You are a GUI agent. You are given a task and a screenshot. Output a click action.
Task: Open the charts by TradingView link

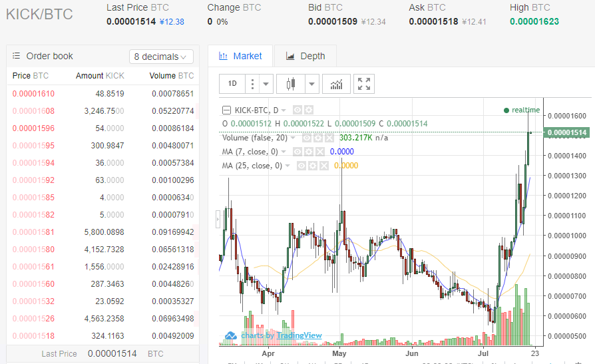coord(273,335)
